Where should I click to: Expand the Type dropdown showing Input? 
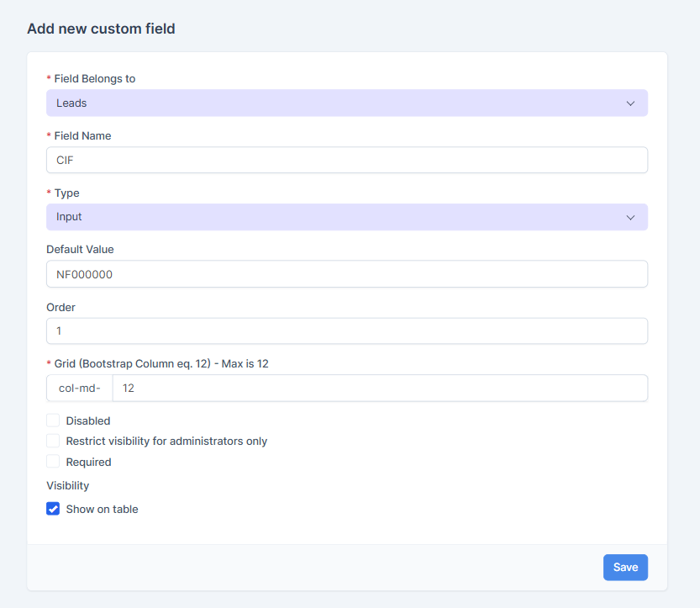pyautogui.click(x=336, y=217)
